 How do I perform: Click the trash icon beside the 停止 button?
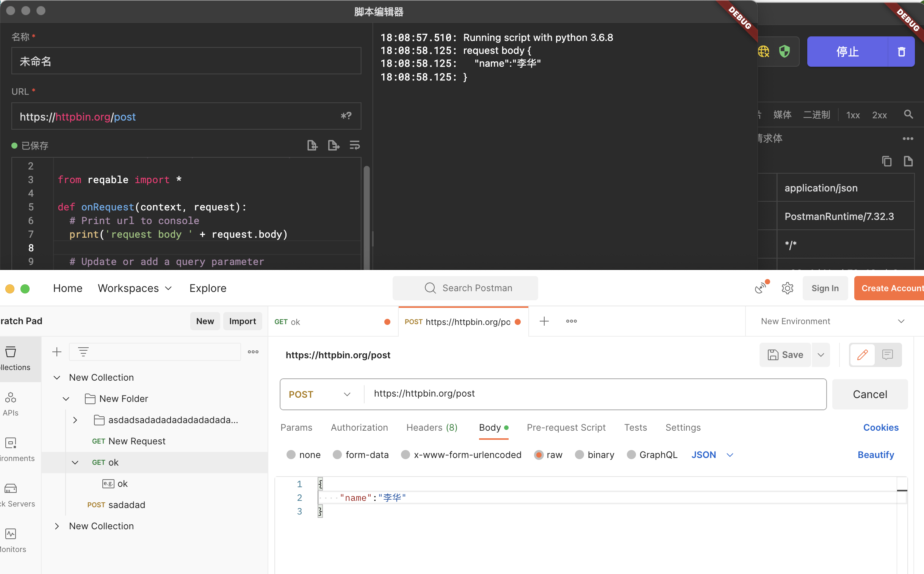(901, 52)
